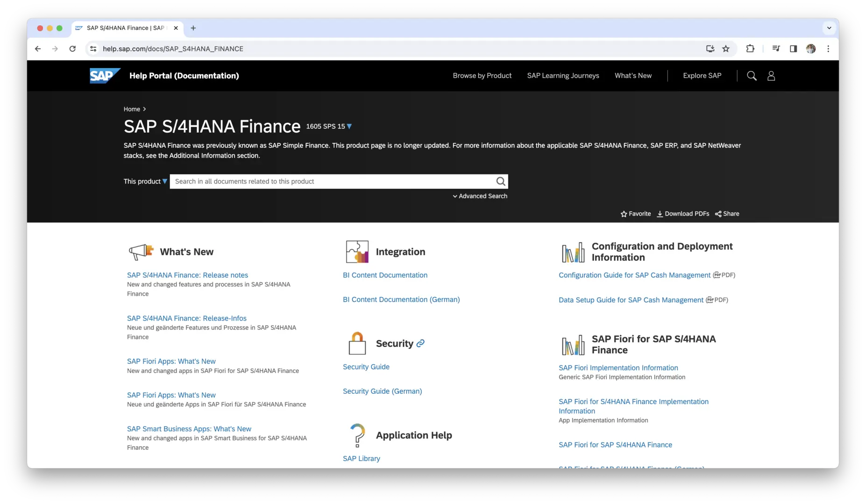The height and width of the screenshot is (504, 866).
Task: Open Configuration Guide for SAP Cash Management
Action: [634, 275]
